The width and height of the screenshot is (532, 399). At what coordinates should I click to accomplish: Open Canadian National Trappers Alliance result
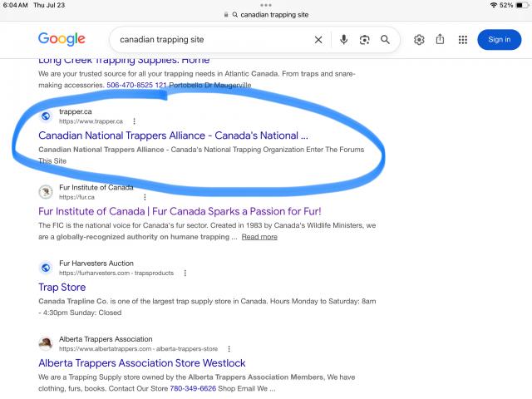pos(173,135)
